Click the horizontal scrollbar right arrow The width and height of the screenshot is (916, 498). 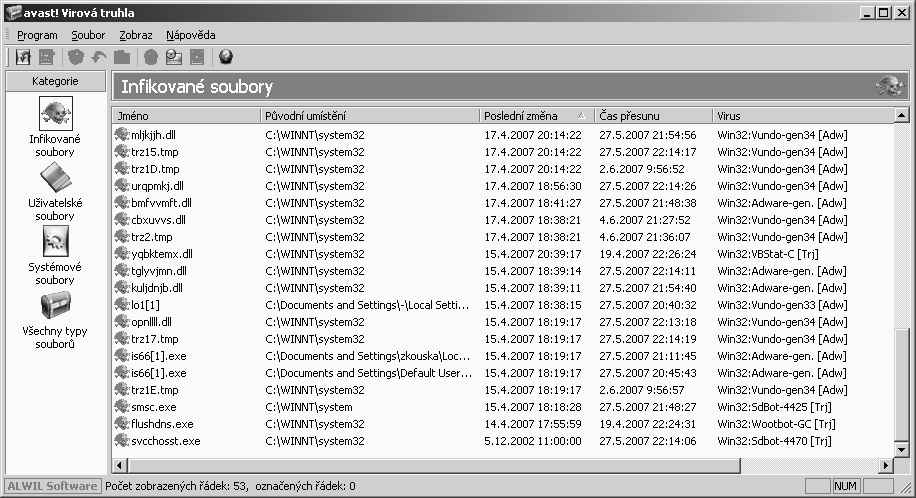pyautogui.click(x=886, y=465)
